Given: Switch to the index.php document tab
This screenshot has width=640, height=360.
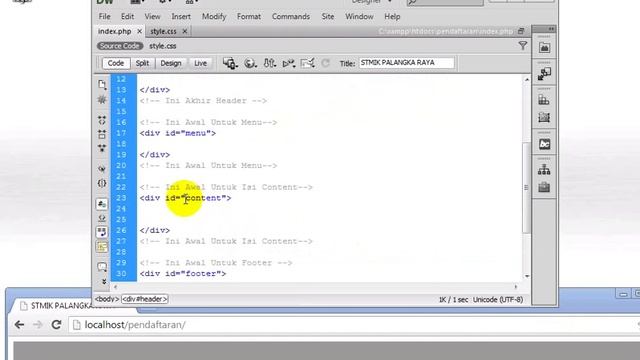Looking at the screenshot, I should (115, 31).
